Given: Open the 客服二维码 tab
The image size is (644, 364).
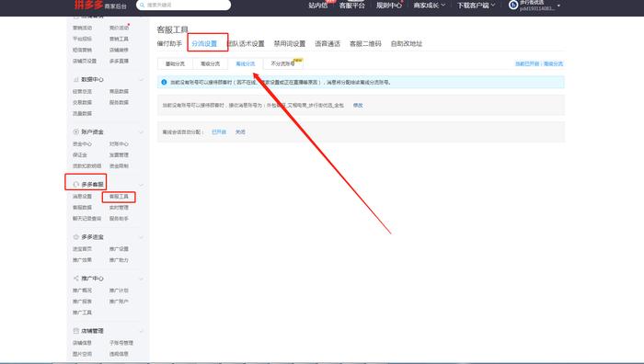Looking at the screenshot, I should tap(365, 43).
